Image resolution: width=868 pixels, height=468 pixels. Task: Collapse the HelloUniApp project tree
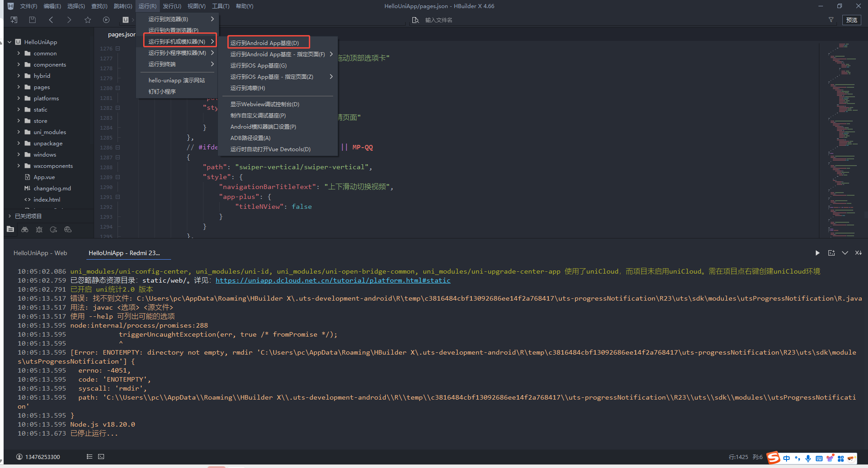click(x=9, y=42)
